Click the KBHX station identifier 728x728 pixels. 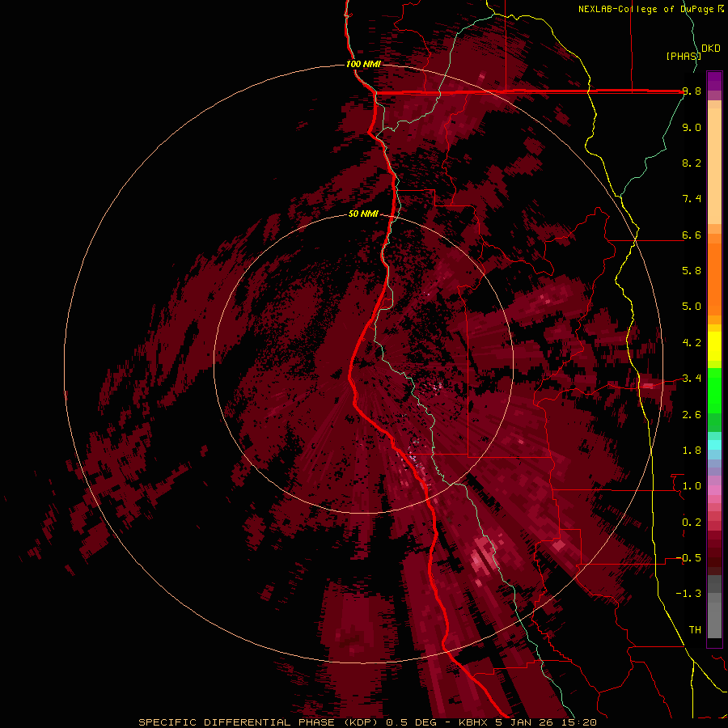click(x=473, y=722)
